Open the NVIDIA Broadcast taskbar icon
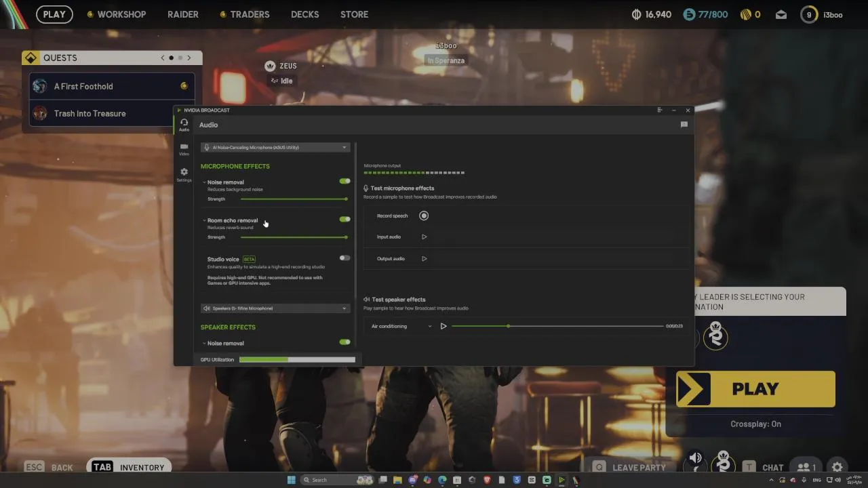Viewport: 868px width, 488px height. coord(562,480)
